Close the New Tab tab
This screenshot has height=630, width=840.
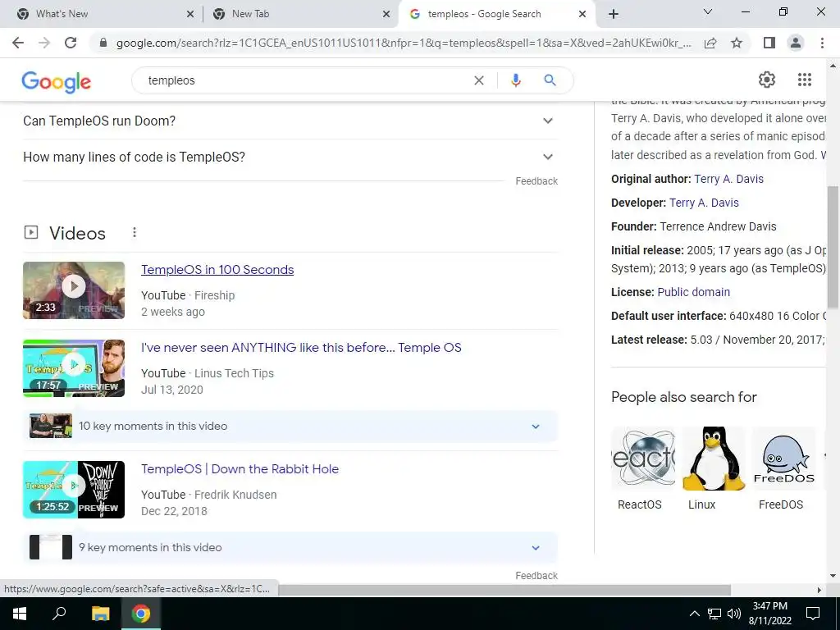coord(386,15)
